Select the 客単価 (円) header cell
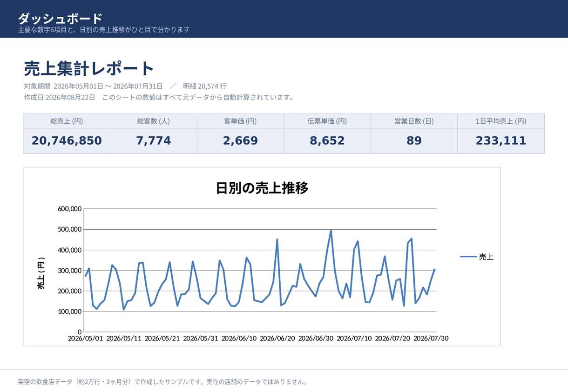The image size is (568, 392). (240, 121)
